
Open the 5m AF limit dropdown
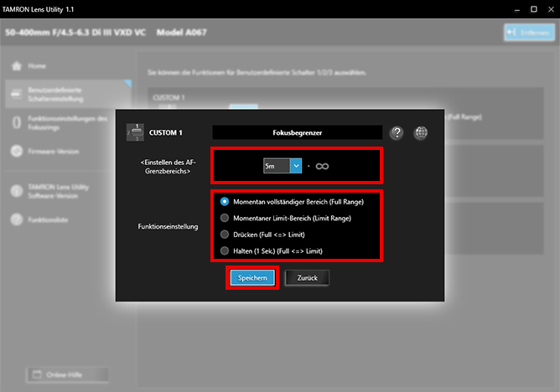pyautogui.click(x=283, y=166)
